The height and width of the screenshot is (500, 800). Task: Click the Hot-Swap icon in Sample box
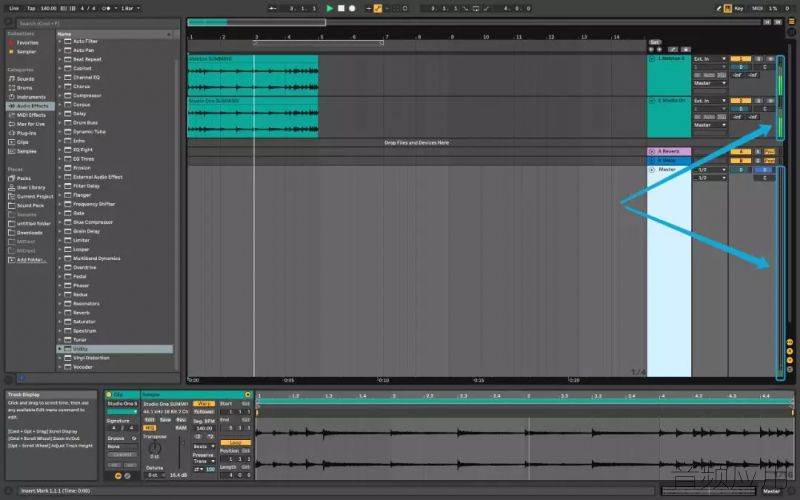(x=248, y=394)
